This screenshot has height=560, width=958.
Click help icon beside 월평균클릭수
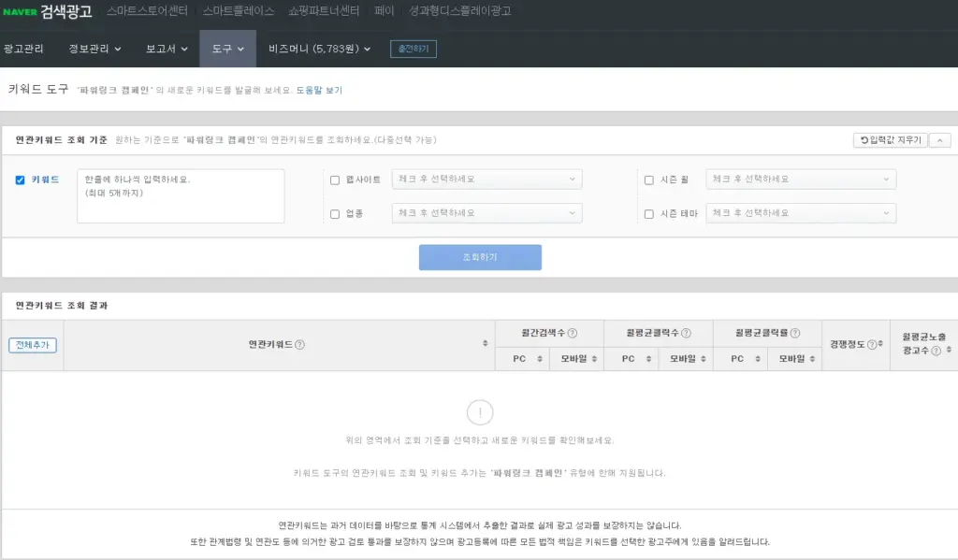pos(686,333)
